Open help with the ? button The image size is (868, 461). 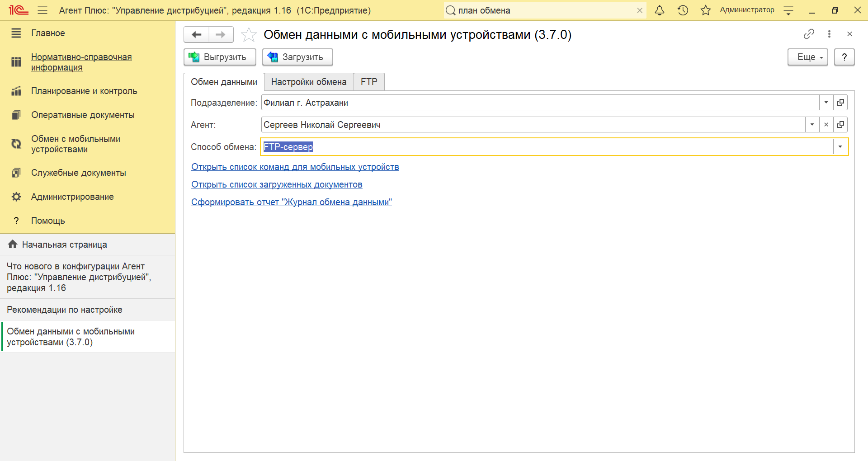[844, 57]
